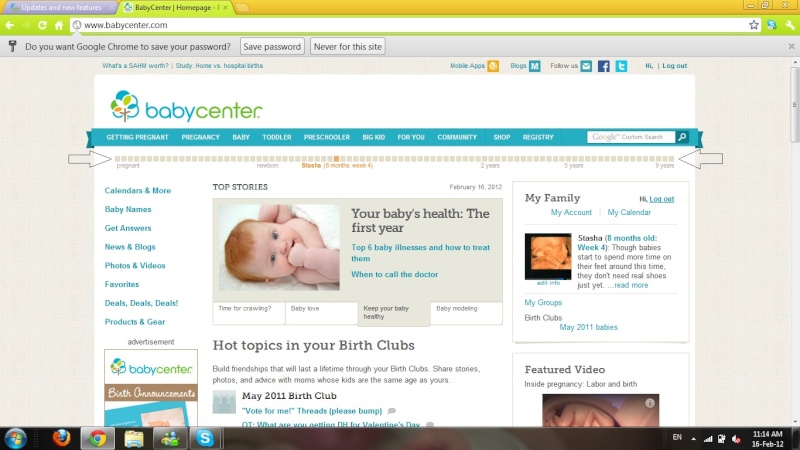
Task: Select the Time for crawling story tab
Action: (x=248, y=313)
